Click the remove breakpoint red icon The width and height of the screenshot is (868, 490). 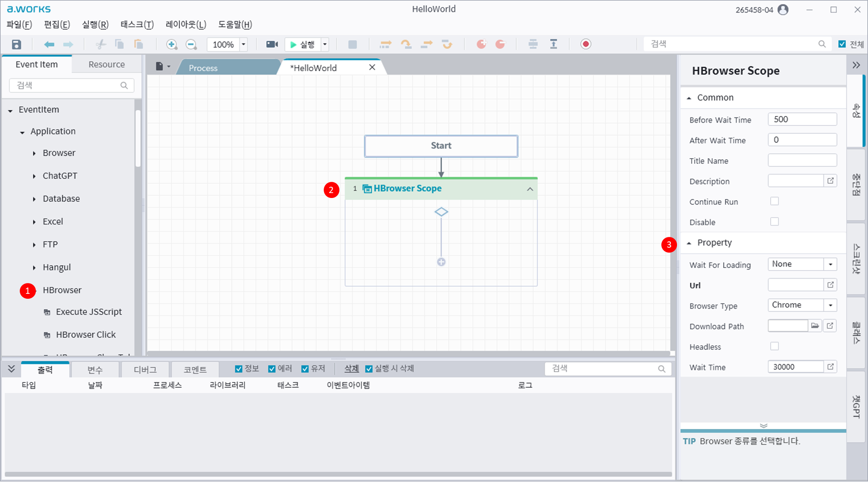500,44
